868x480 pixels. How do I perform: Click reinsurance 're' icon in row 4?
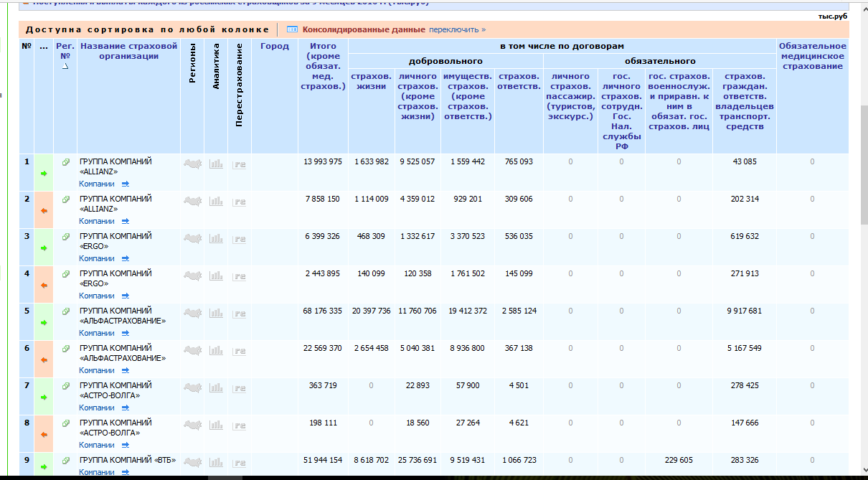[240, 276]
